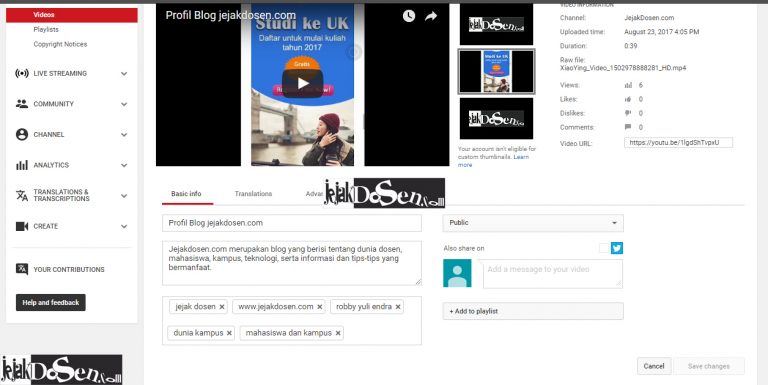
Task: Click the Community people icon
Action: coord(22,104)
